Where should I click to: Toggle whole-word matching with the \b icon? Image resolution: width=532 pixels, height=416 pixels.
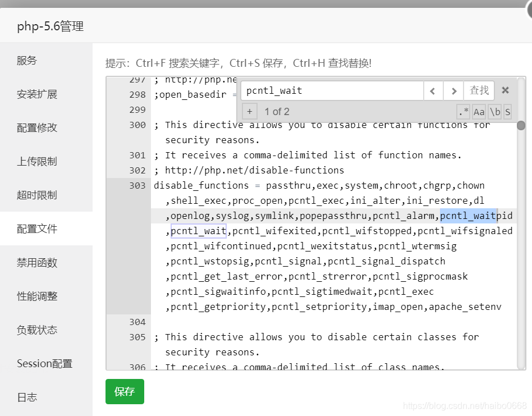point(494,111)
